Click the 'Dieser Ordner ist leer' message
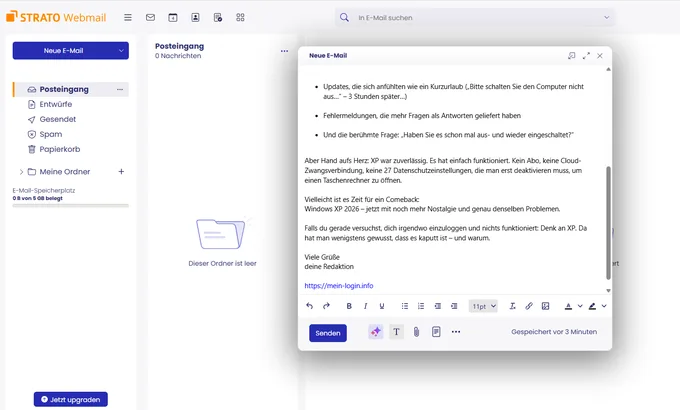This screenshot has height=410, width=680. pos(222,263)
